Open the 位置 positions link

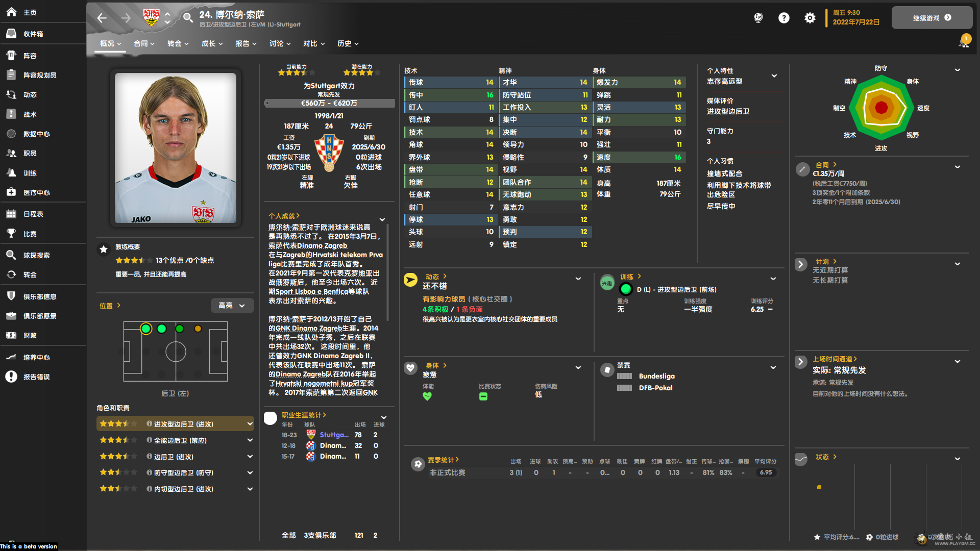pos(110,306)
